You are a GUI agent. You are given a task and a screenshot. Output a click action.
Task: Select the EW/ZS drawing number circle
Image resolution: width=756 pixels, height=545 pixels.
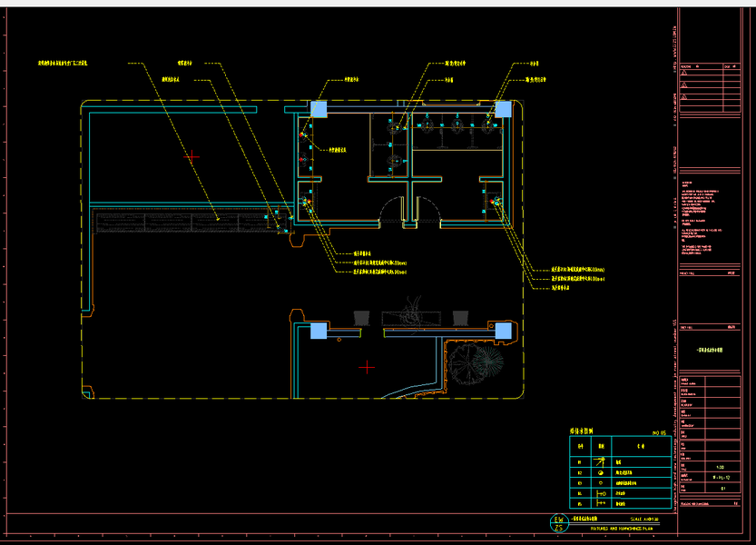(x=559, y=523)
